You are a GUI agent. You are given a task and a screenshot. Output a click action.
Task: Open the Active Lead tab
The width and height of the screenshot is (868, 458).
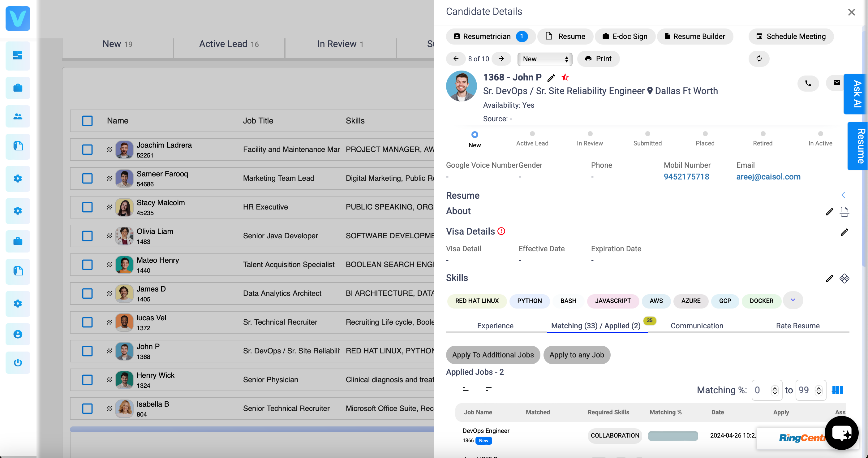(229, 44)
